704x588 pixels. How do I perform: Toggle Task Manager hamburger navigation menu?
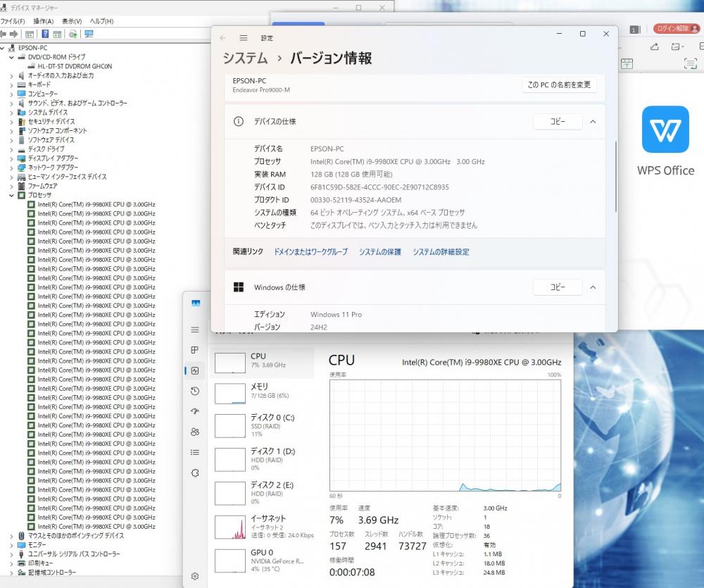[195, 330]
